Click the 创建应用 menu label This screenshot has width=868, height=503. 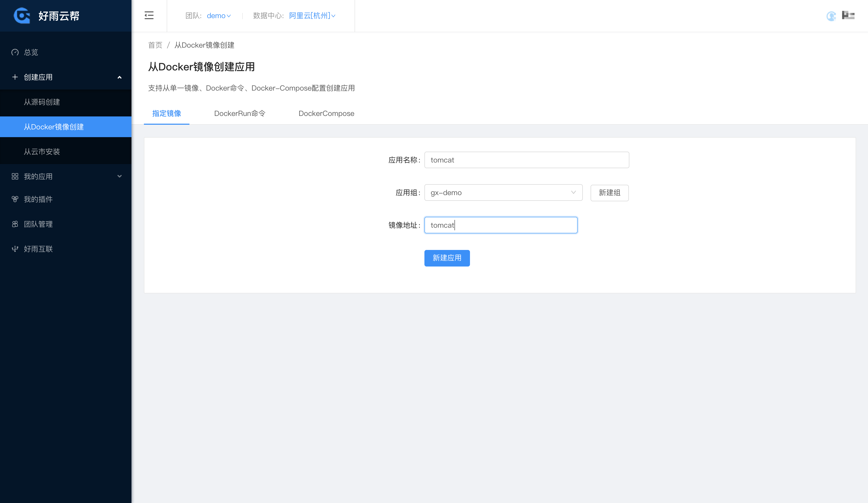(x=38, y=77)
